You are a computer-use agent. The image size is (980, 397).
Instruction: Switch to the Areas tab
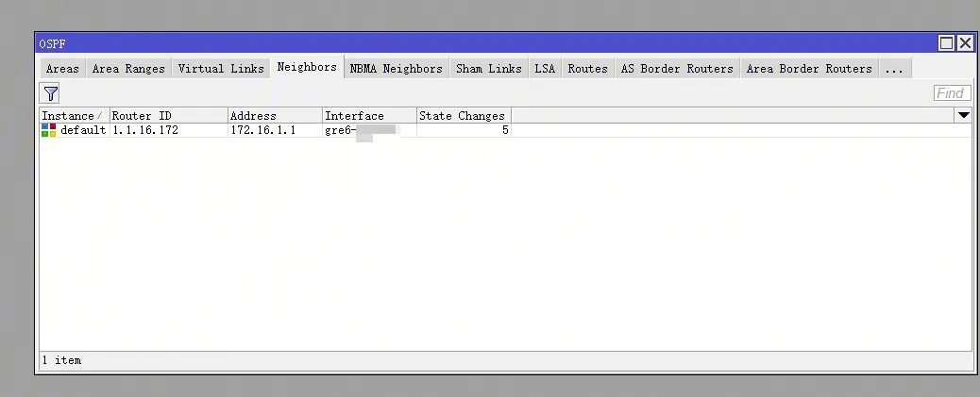pos(62,69)
